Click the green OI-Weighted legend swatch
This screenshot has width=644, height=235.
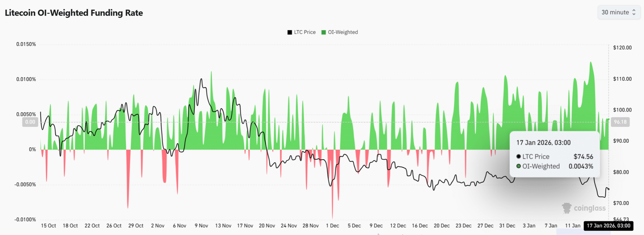(324, 32)
